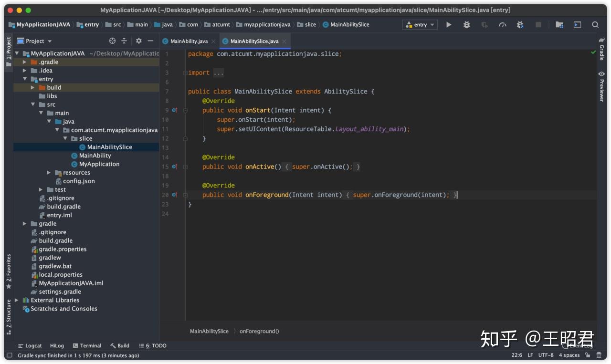Expand the build folder
611x364 pixels.
click(32, 88)
